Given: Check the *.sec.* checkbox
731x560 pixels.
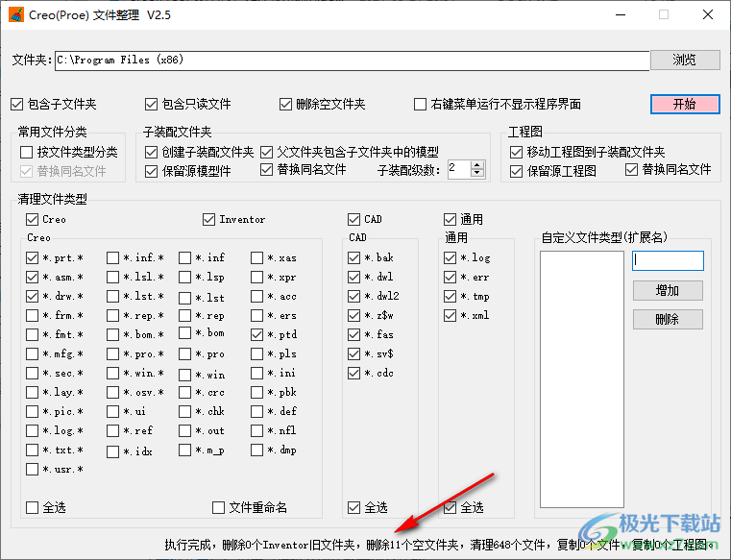Looking at the screenshot, I should (x=32, y=373).
